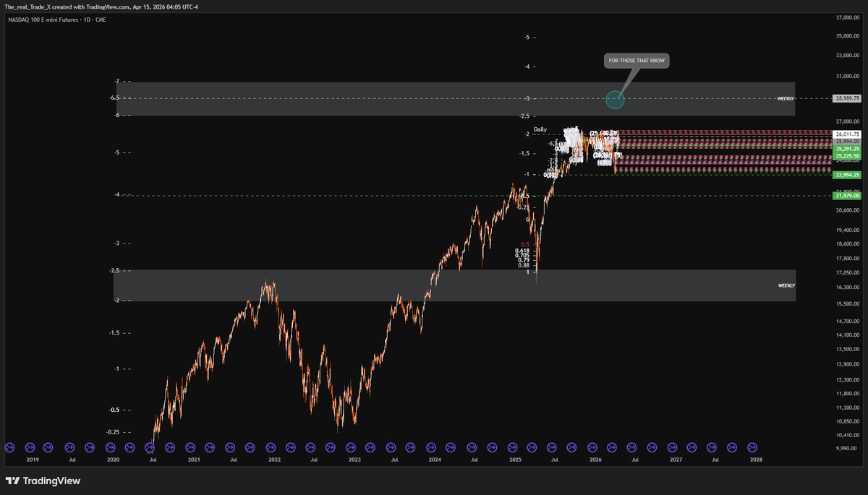Click the -7 level label
The height and width of the screenshot is (495, 868).
pyautogui.click(x=115, y=82)
